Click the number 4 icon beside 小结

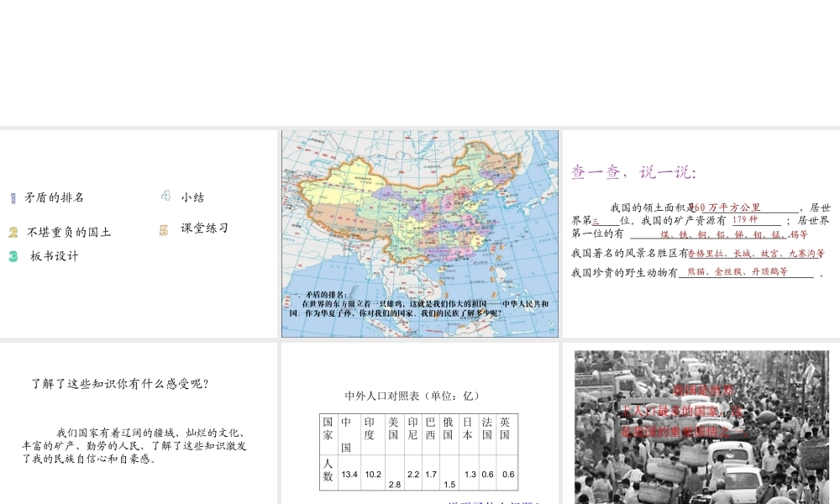(165, 196)
